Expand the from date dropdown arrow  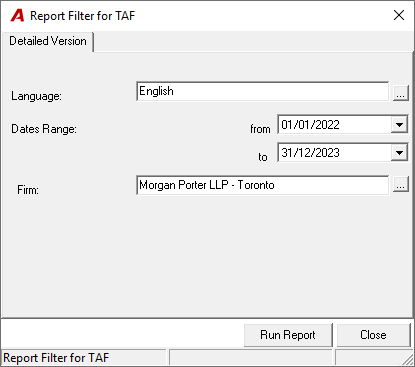pyautogui.click(x=399, y=125)
